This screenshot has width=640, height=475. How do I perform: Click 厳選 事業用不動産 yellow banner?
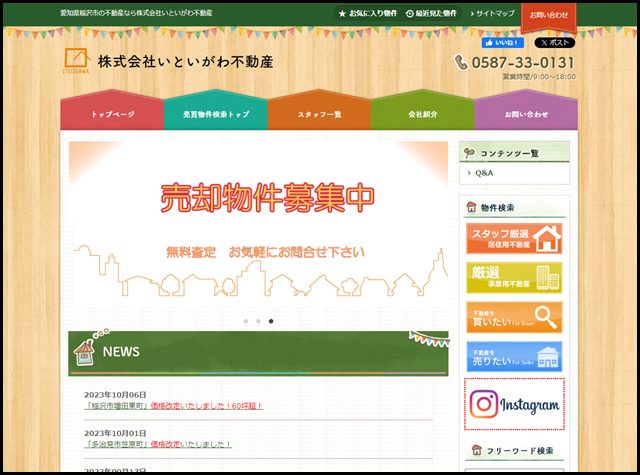[514, 278]
